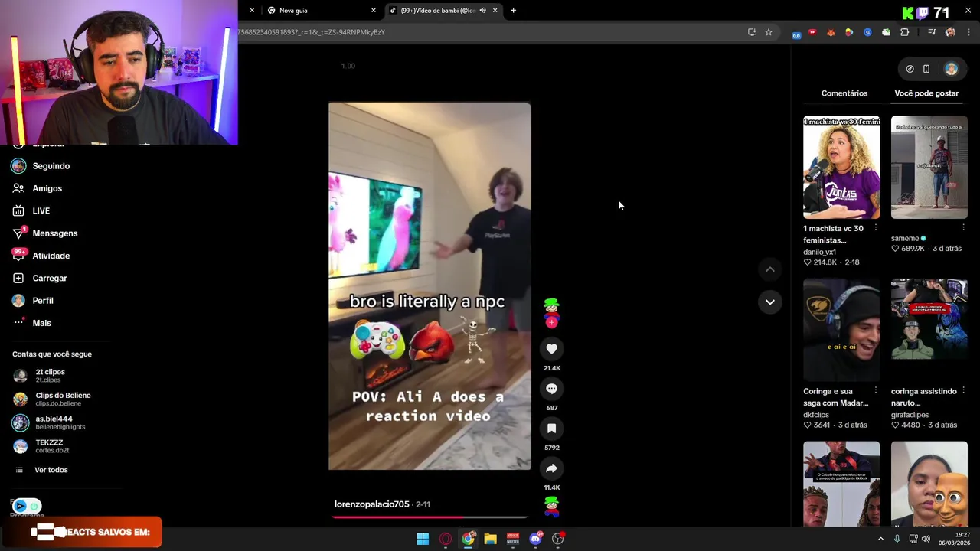Open File Explorer from the taskbar
Image resolution: width=980 pixels, height=551 pixels.
point(490,539)
